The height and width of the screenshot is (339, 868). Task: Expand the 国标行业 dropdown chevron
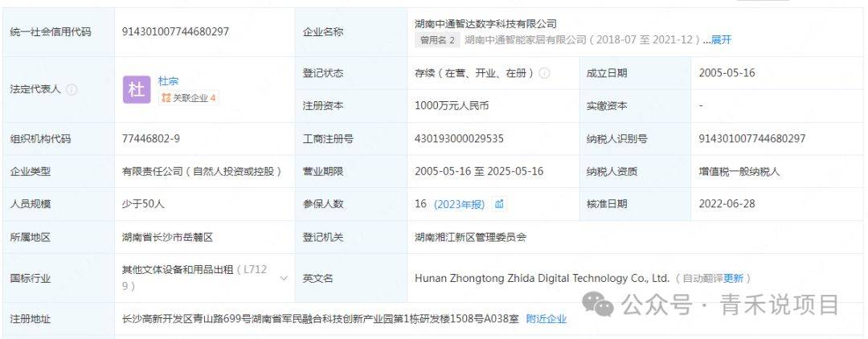pos(283,278)
